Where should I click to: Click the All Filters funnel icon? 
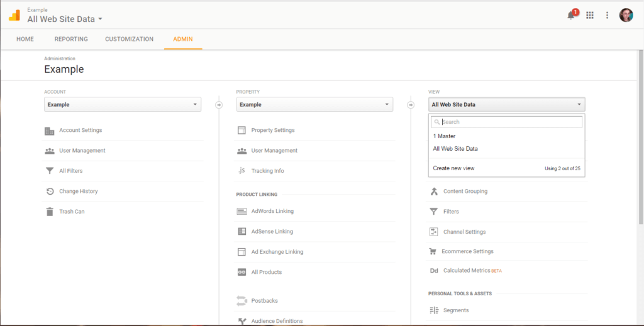50,171
